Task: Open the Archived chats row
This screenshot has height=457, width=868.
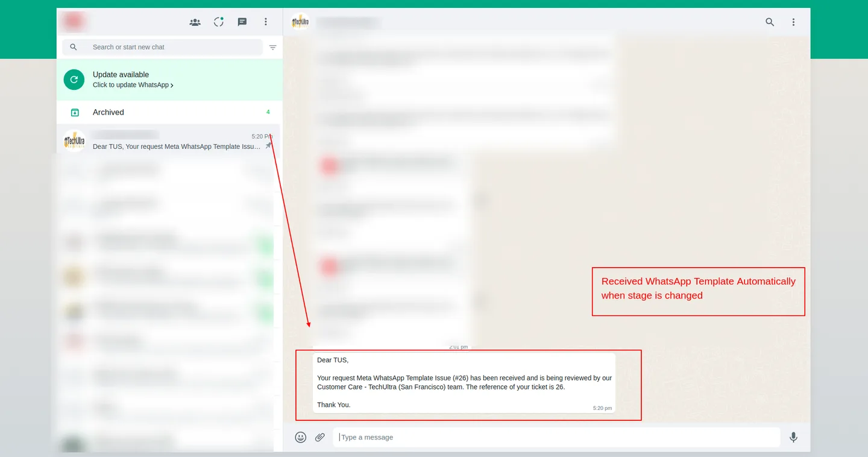Action: click(x=168, y=112)
